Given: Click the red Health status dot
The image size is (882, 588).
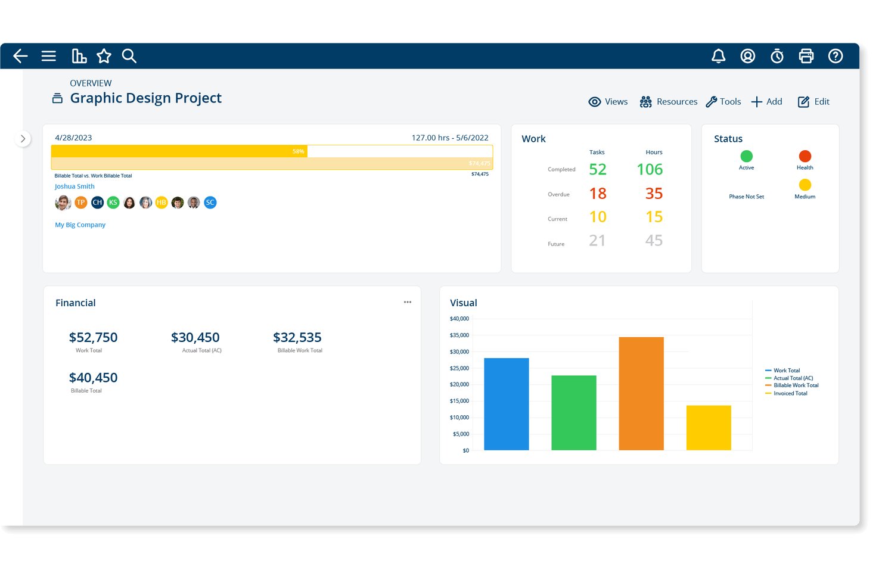Looking at the screenshot, I should 805,156.
